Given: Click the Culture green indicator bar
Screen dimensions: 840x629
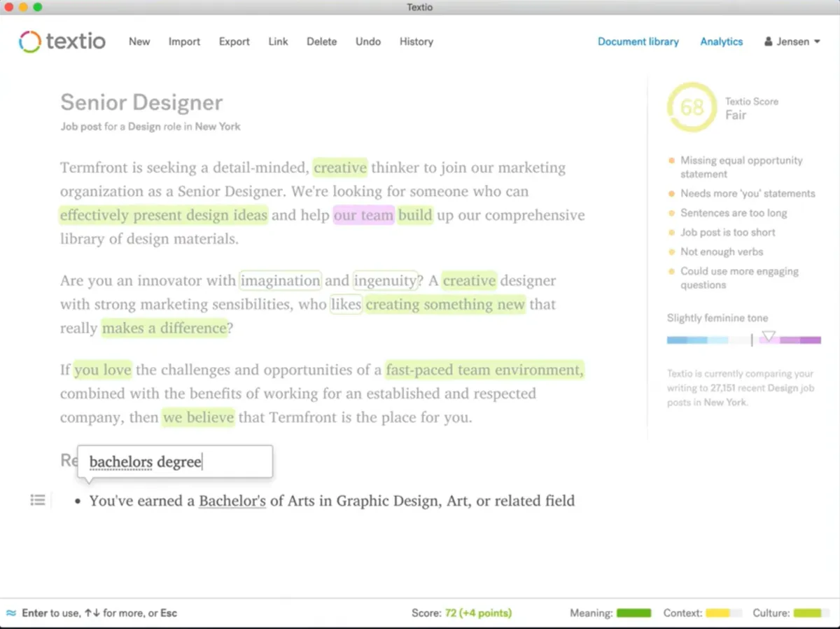Looking at the screenshot, I should click(x=812, y=613).
